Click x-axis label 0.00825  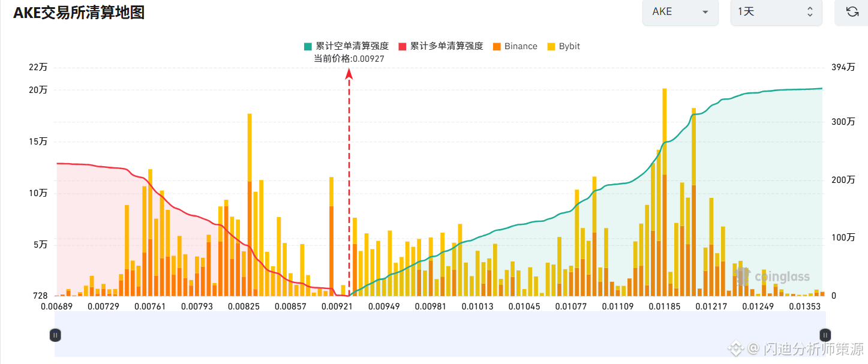[x=242, y=306]
